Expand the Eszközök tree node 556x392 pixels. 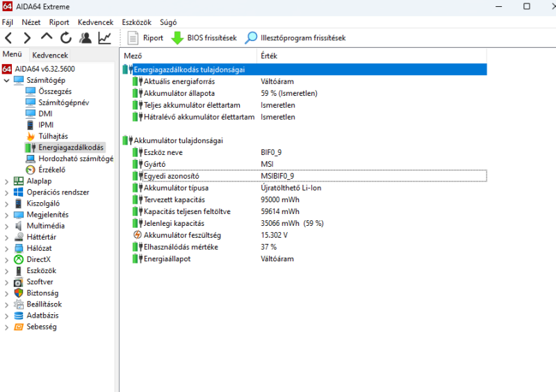click(x=6, y=271)
